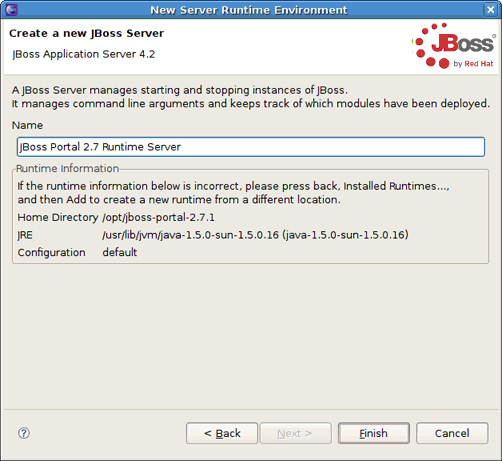The height and width of the screenshot is (461, 502).
Task: Close the New Server Runtime Environment dialog
Action: [491, 10]
